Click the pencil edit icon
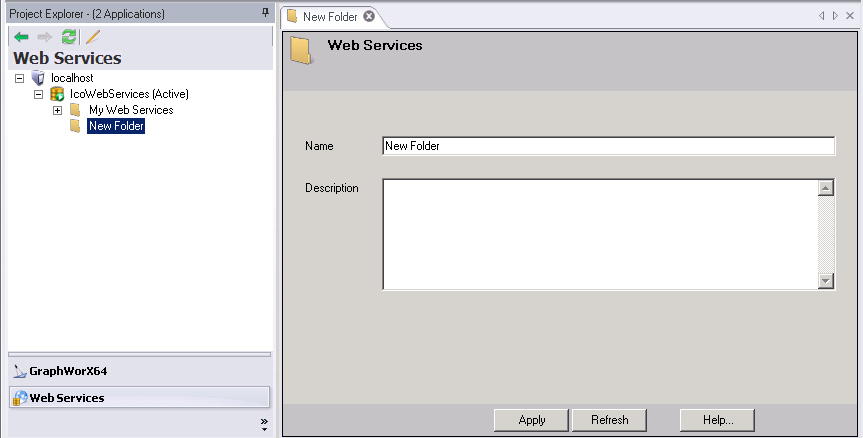This screenshot has height=438, width=863. coord(93,37)
